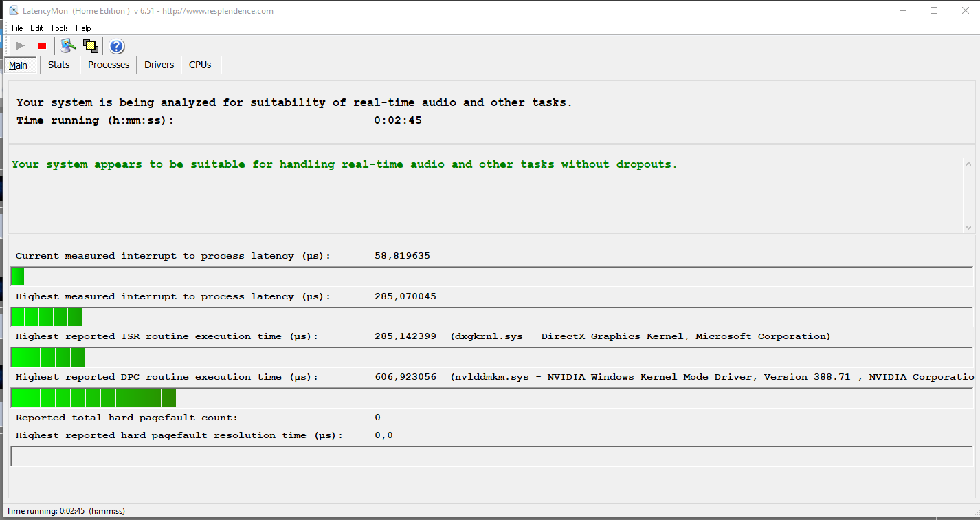980x520 pixels.
Task: Click the Current measured interrupt to process latency label
Action: coord(173,256)
